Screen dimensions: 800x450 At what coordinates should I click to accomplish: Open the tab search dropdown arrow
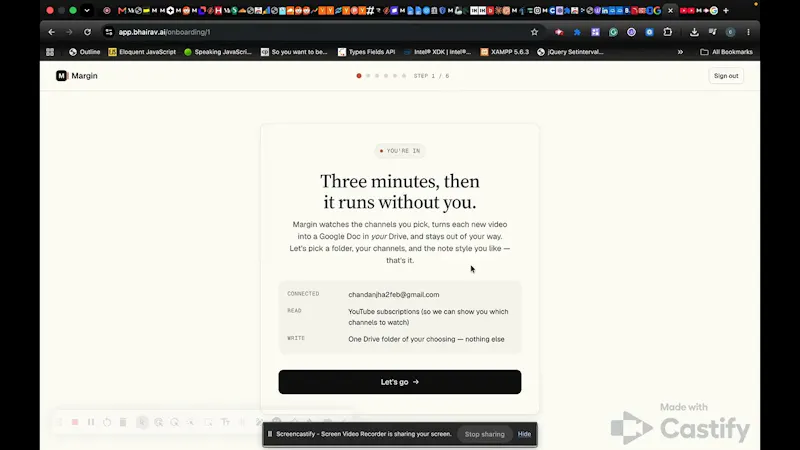(x=87, y=10)
